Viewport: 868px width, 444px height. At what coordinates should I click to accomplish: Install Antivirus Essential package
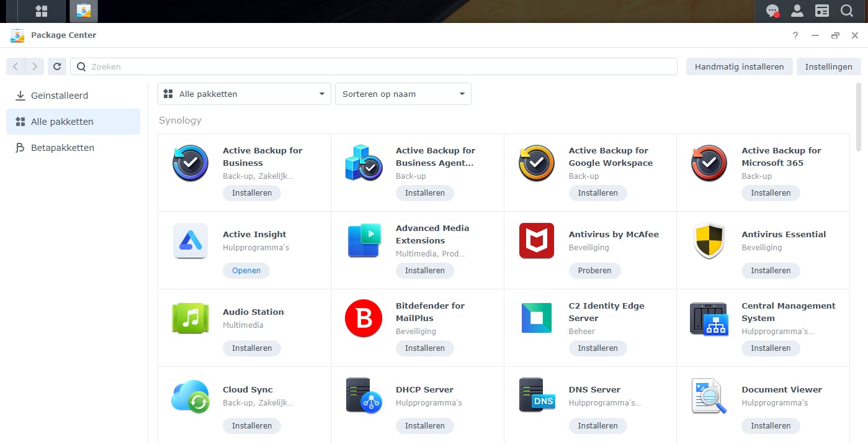pos(771,271)
